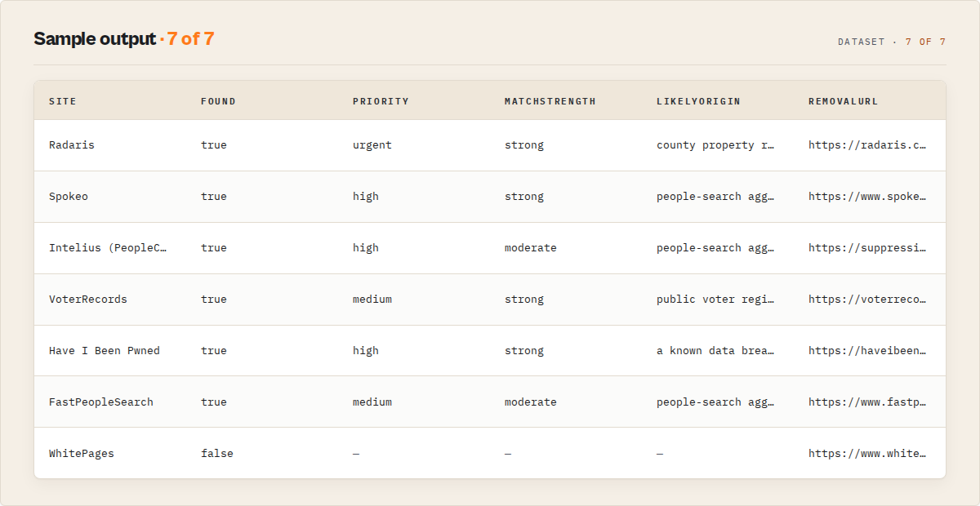
Task: Select the Spokeo site cell
Action: click(x=69, y=197)
